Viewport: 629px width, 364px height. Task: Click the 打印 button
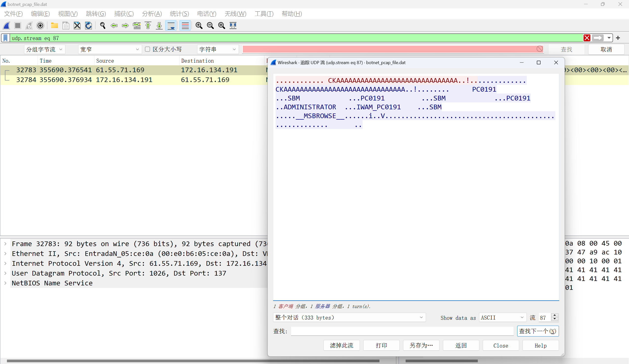[x=381, y=345]
